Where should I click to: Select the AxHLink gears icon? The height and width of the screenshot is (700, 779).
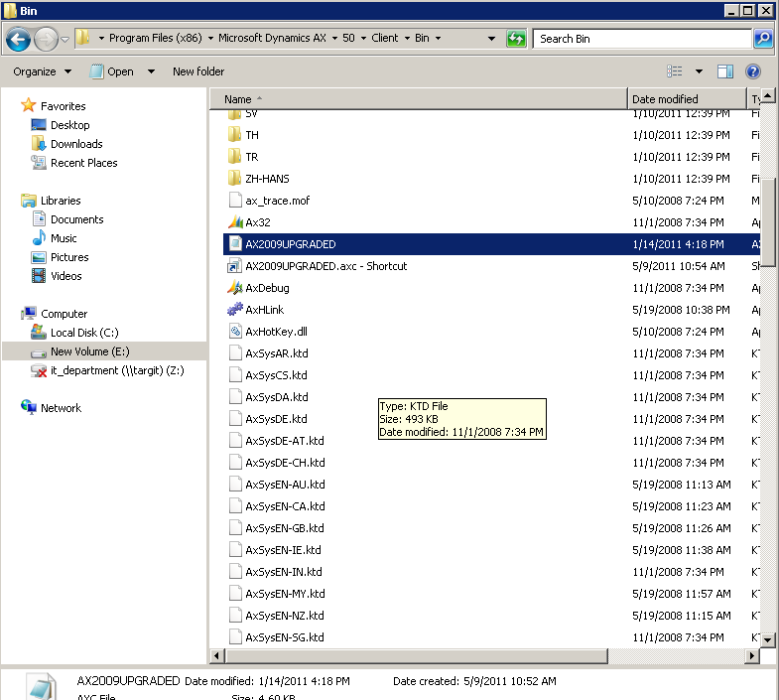(x=235, y=310)
